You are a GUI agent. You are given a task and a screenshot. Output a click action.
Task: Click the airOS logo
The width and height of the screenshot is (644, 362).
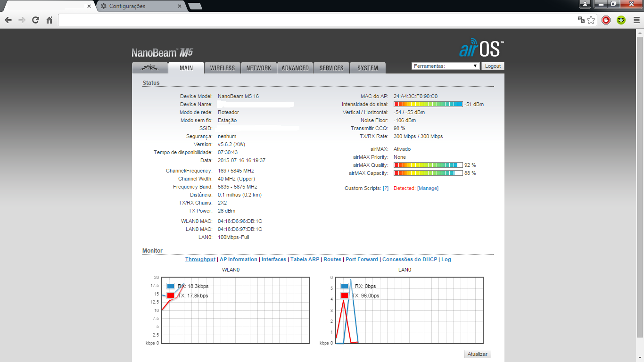point(481,48)
